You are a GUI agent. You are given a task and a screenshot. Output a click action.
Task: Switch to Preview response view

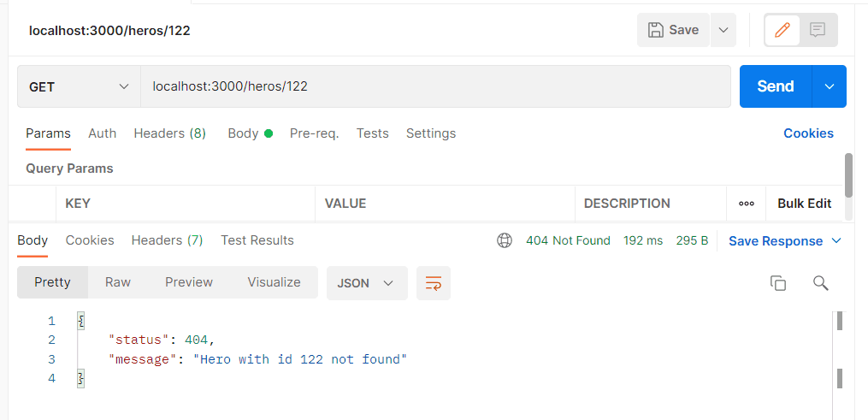point(189,282)
